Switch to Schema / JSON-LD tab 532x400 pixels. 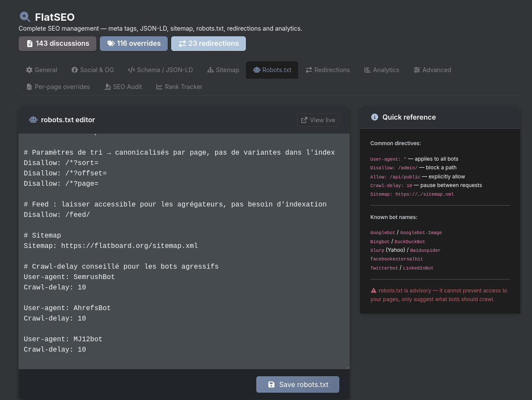pyautogui.click(x=160, y=70)
